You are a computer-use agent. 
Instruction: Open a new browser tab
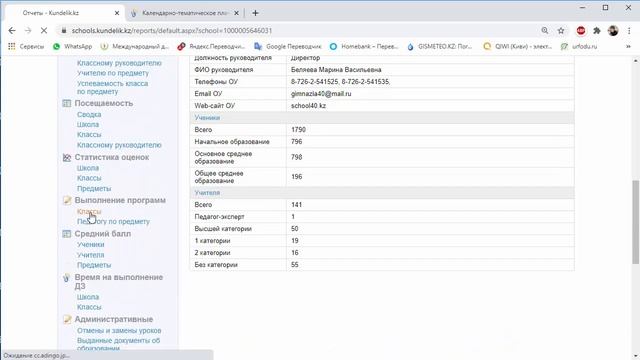(255, 13)
